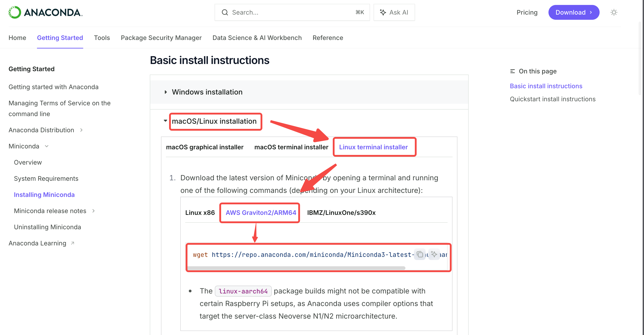
Task: Select the Linux x86 architecture tab
Action: point(200,213)
